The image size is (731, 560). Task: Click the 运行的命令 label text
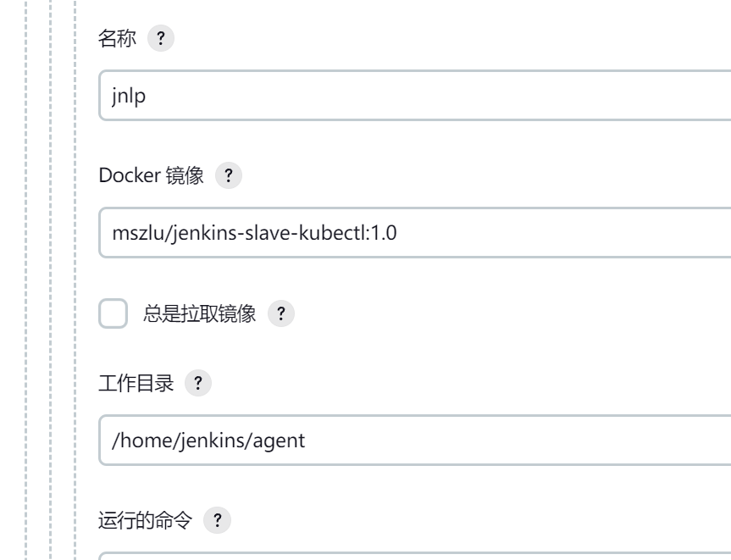(146, 520)
